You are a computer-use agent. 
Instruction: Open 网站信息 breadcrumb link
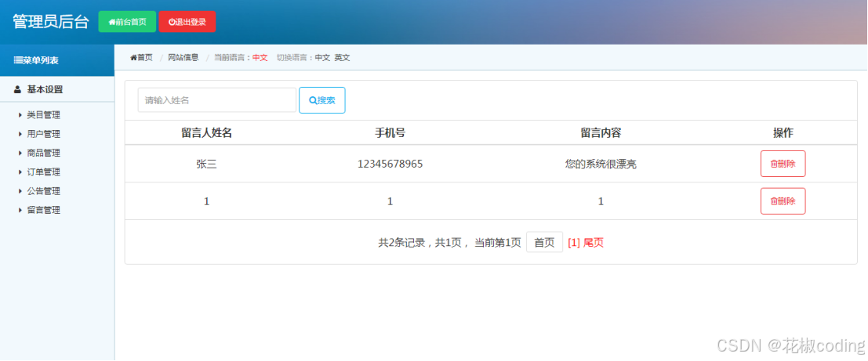coord(183,57)
